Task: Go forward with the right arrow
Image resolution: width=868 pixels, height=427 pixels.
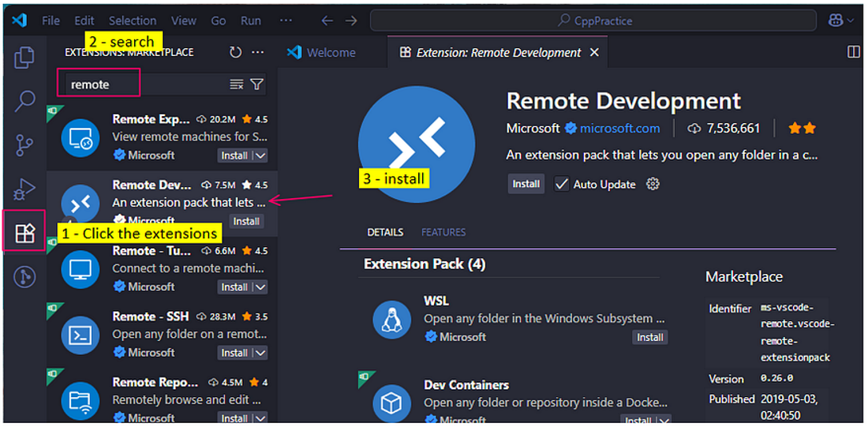Action: (x=351, y=21)
